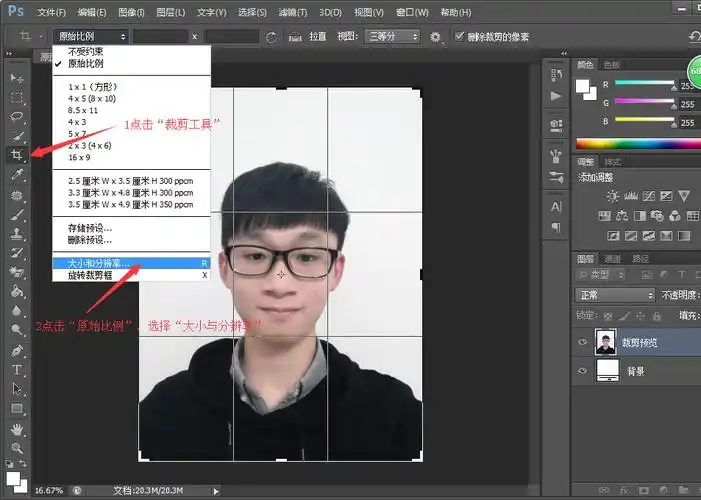701x500 pixels.
Task: Click the color spectrum ramp
Action: click(638, 144)
